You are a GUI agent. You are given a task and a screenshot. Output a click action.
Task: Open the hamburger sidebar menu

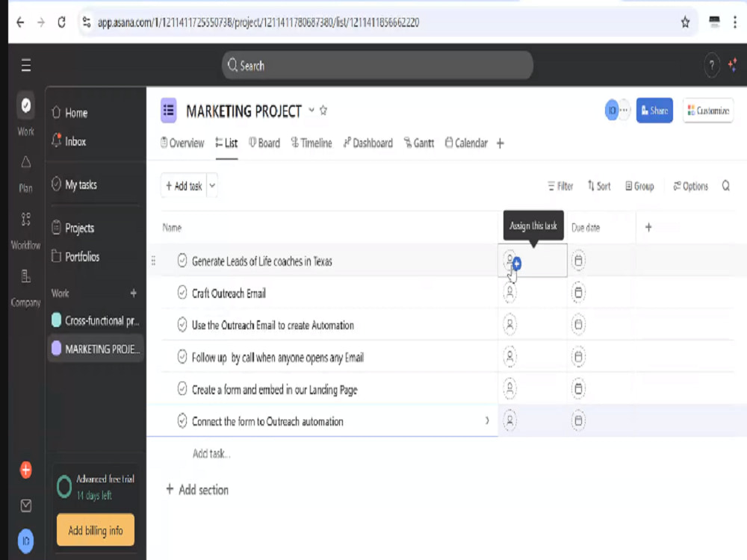pyautogui.click(x=26, y=65)
